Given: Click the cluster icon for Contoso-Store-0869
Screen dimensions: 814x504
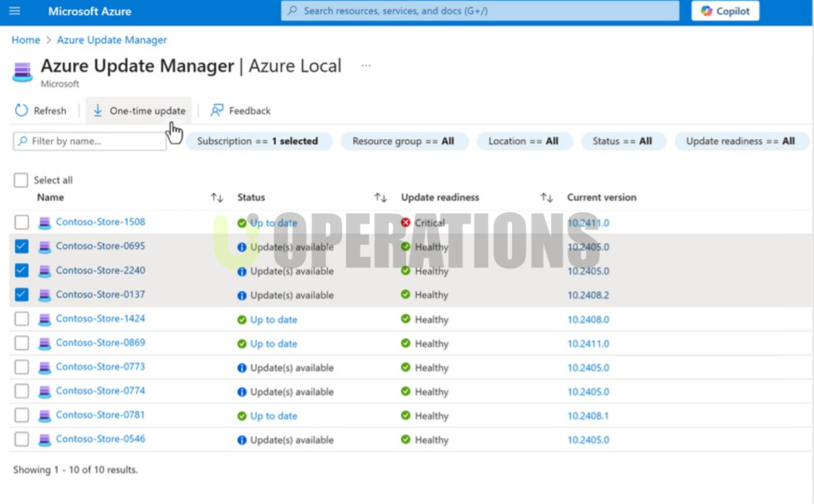Looking at the screenshot, I should 45,343.
